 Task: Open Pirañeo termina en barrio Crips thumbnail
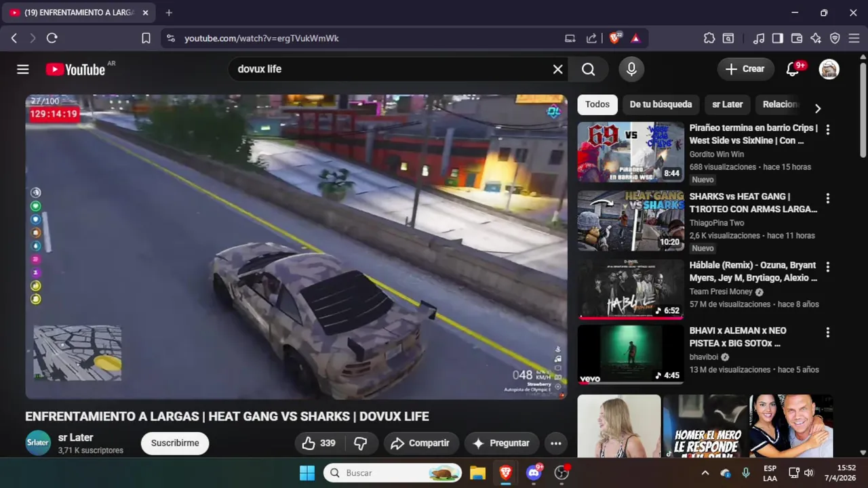pos(631,152)
